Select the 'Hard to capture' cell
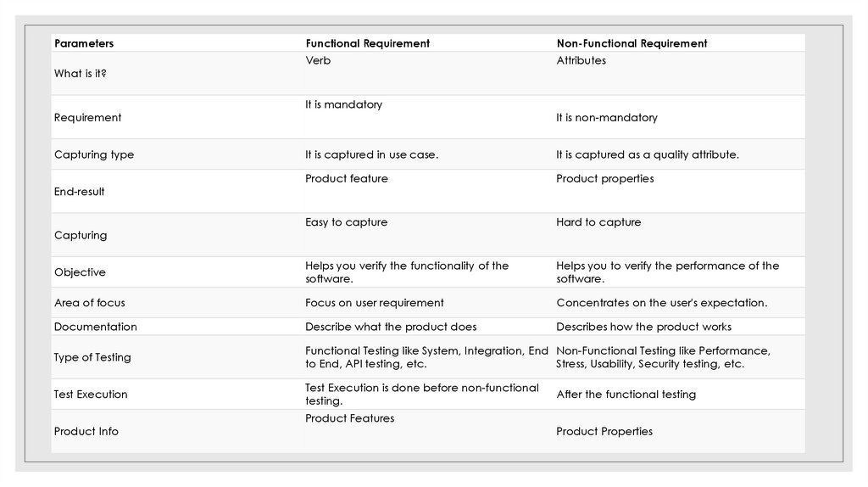The height and width of the screenshot is (487, 868). click(598, 222)
